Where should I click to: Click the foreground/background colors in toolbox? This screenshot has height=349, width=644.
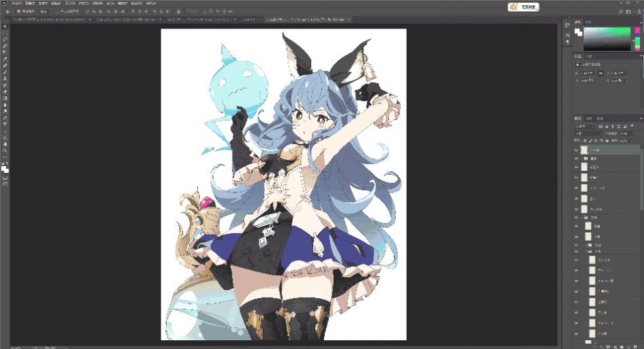point(5,169)
